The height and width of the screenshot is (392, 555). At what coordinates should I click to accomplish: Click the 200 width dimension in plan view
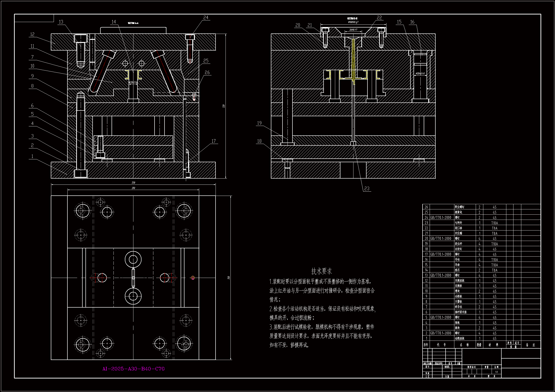(133, 188)
